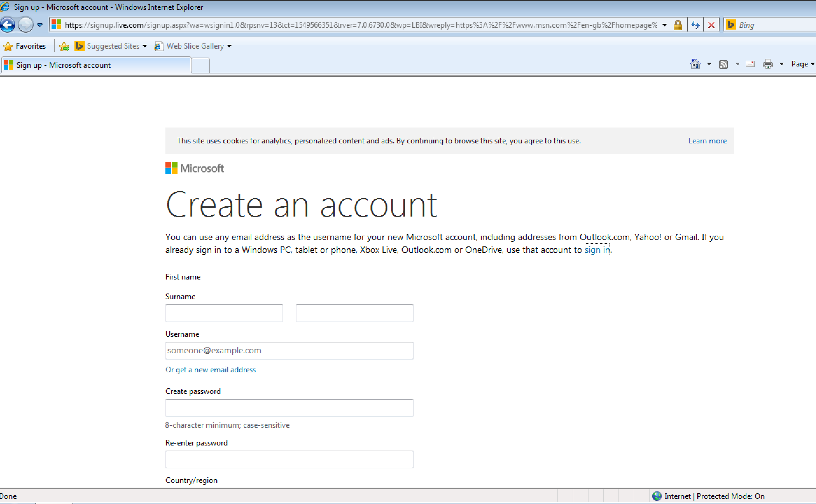Click the 'Create an account' heading
The image size is (816, 504).
click(x=302, y=205)
